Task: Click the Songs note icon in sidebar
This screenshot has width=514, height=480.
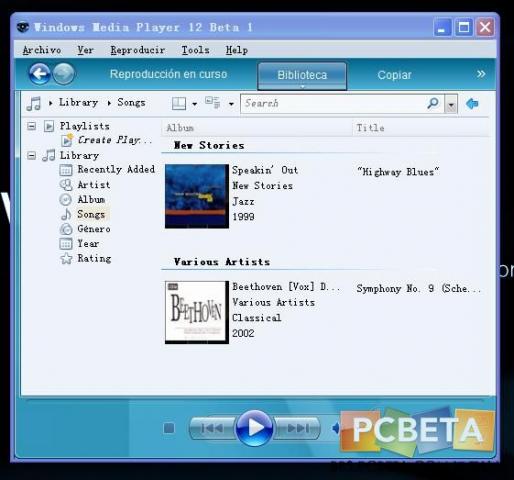Action: 66,214
